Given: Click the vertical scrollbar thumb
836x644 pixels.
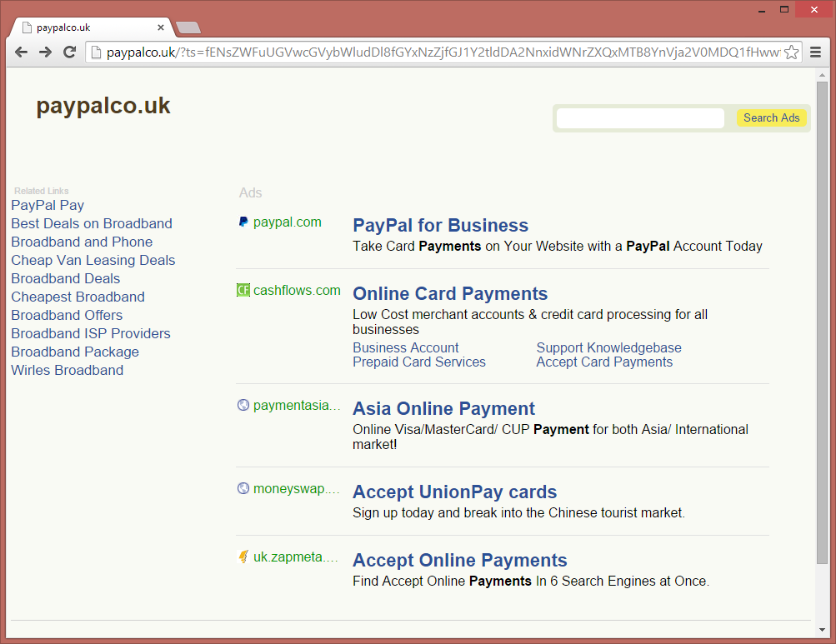Looking at the screenshot, I should (x=822, y=322).
